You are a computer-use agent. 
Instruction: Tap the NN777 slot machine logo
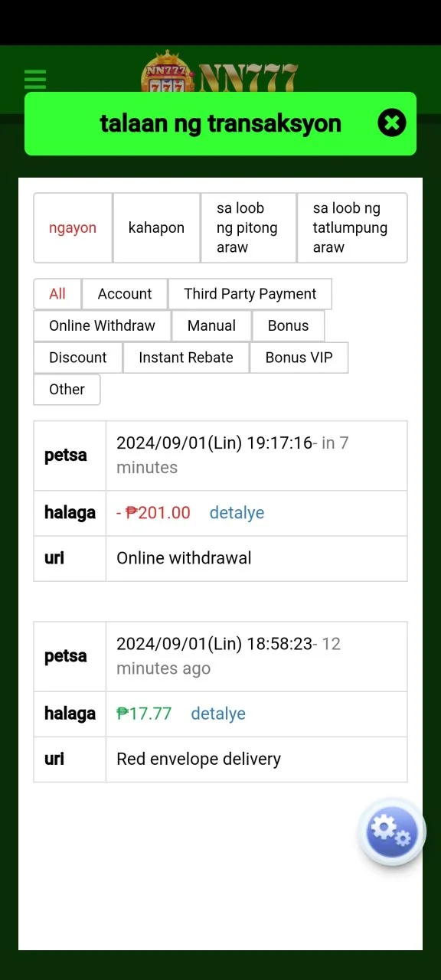[x=220, y=73]
